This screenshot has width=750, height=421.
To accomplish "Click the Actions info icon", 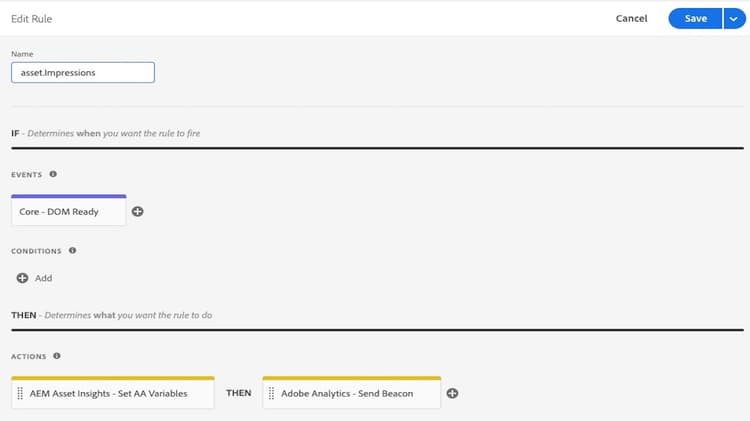I will [x=57, y=356].
